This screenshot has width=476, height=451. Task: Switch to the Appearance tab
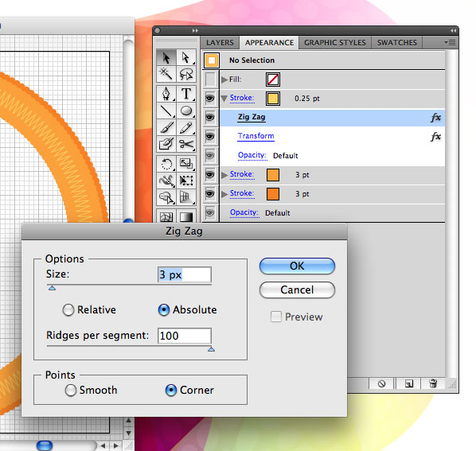tap(269, 43)
